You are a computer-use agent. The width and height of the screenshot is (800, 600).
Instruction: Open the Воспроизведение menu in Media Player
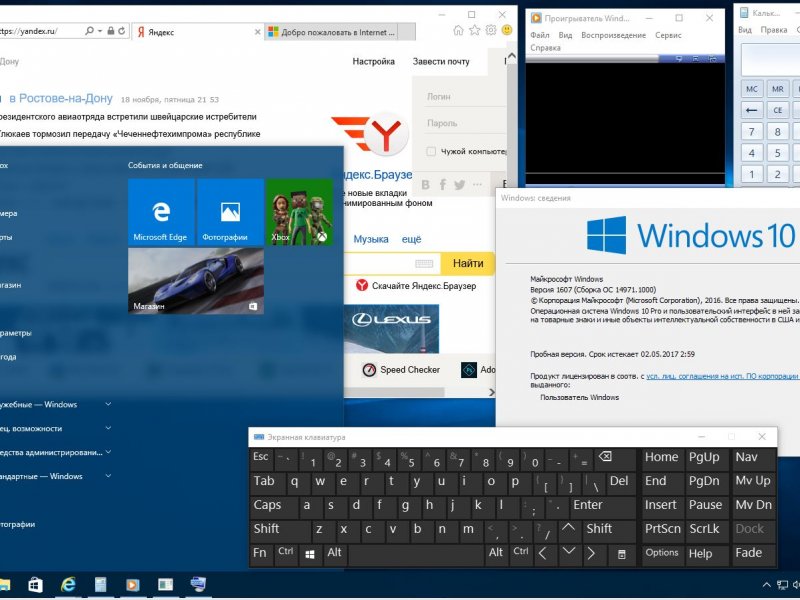click(613, 35)
